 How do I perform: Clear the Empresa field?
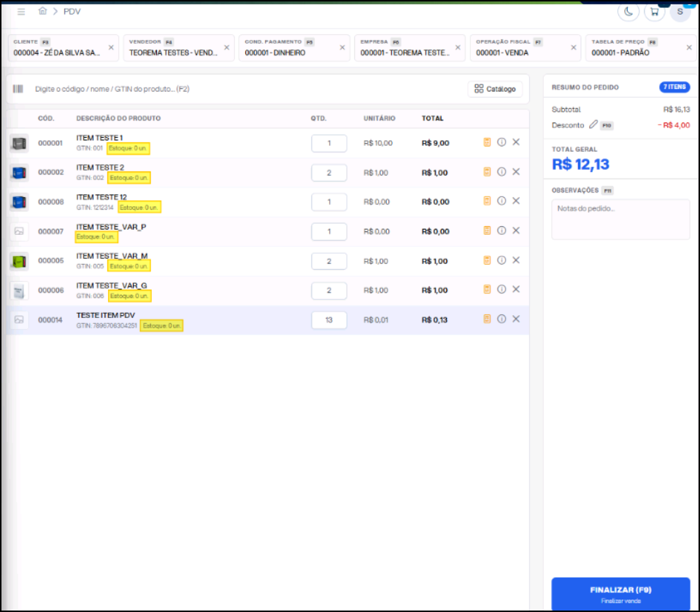tap(458, 47)
